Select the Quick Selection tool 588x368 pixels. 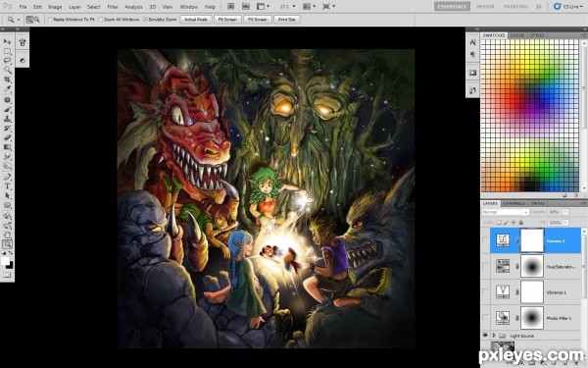point(7,70)
